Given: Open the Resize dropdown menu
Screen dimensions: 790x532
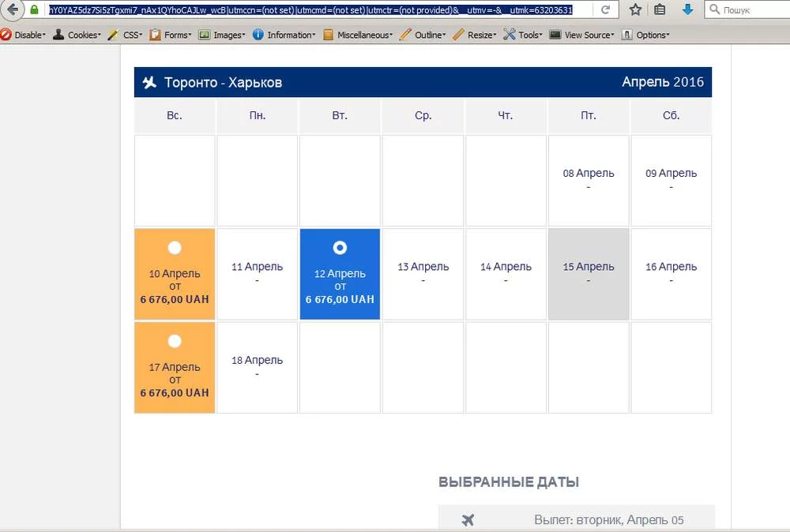Looking at the screenshot, I should coord(475,35).
